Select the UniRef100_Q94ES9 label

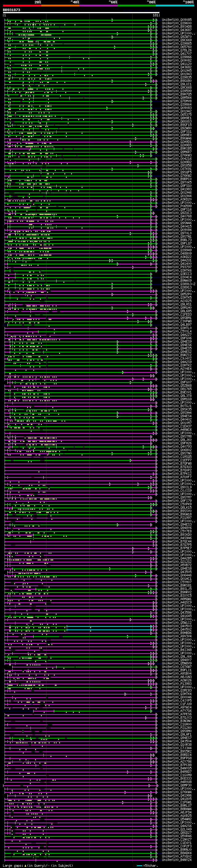click(x=177, y=342)
